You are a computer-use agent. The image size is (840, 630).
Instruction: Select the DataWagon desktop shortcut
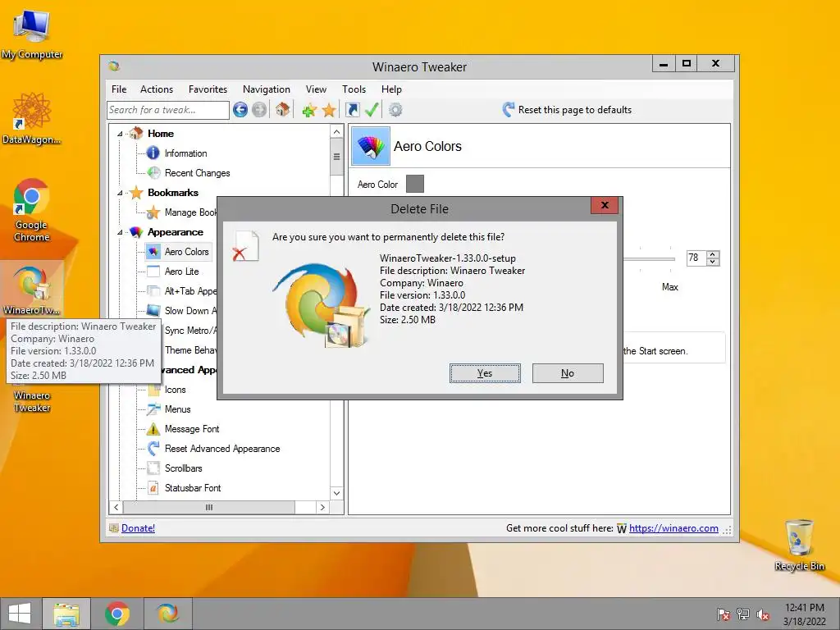tap(32, 119)
